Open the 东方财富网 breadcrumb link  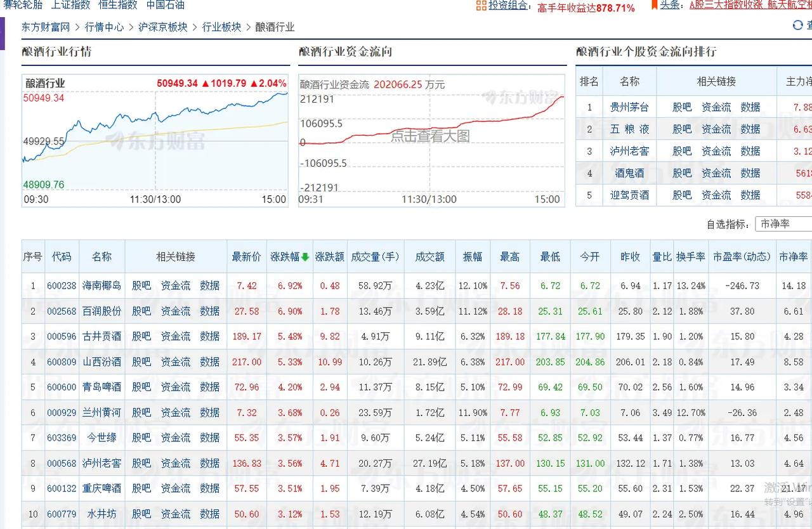[46, 27]
